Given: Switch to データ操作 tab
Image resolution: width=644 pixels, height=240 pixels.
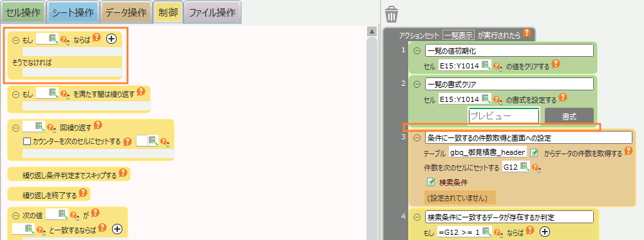Looking at the screenshot, I should click(126, 13).
